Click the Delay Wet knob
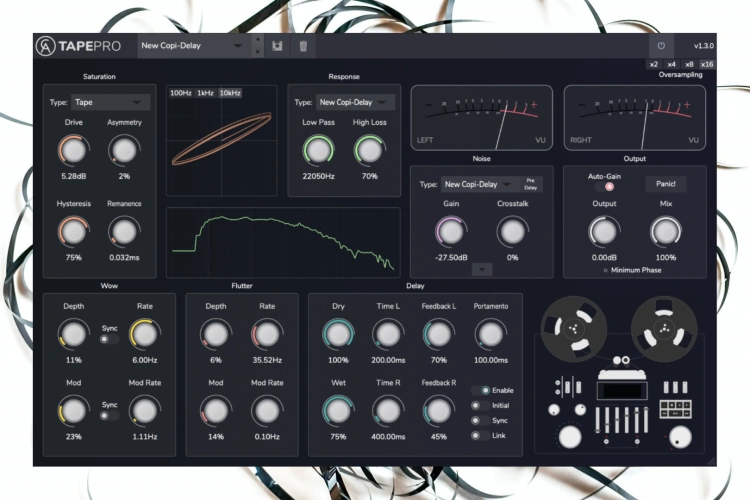750x500 pixels. point(338,411)
